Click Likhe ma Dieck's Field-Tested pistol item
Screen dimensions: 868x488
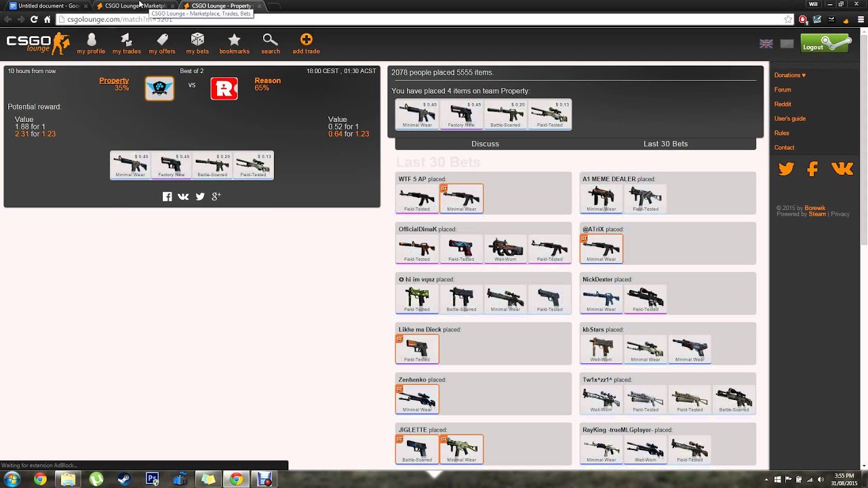point(417,349)
